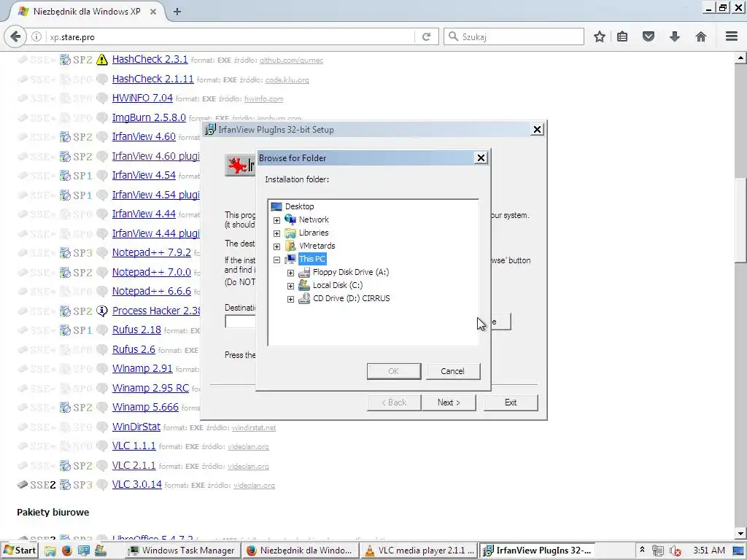Open VLC 3.0.14 link
Image resolution: width=747 pixels, height=560 pixels.
pos(137,484)
